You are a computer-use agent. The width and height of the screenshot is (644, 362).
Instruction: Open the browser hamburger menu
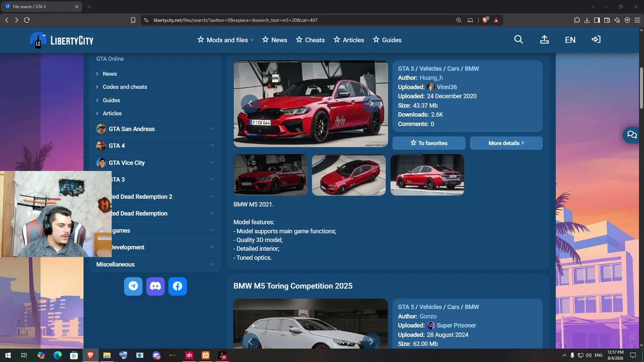click(x=637, y=20)
